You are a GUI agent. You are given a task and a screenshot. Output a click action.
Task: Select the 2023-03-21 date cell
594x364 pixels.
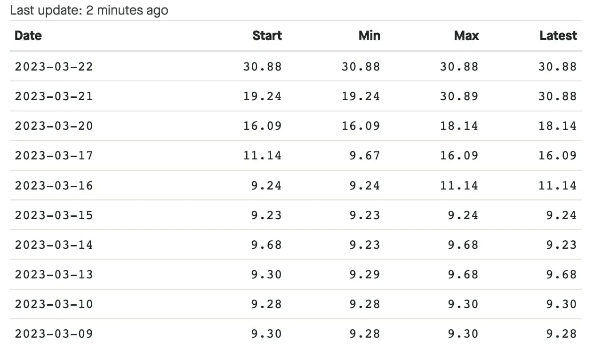coord(54,96)
